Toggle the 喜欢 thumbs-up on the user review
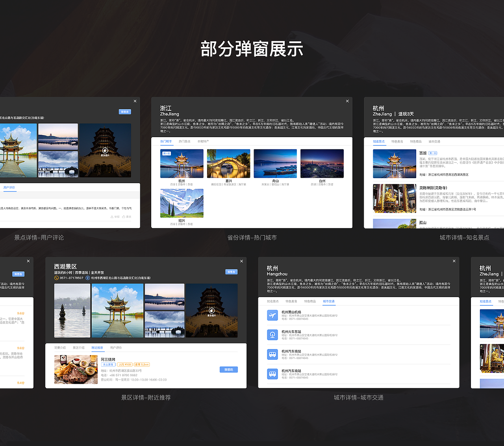This screenshot has width=504, height=446. pos(124,216)
